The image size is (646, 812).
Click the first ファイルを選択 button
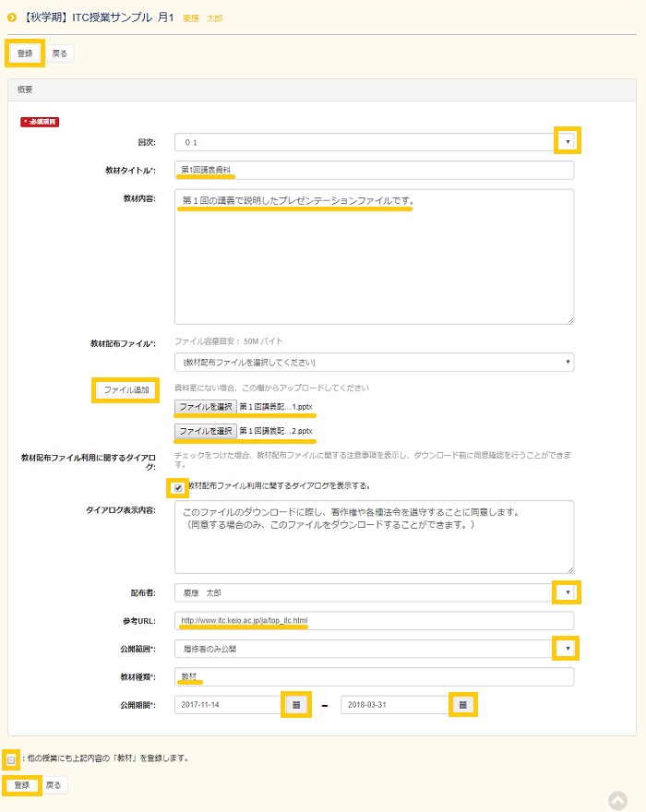[206, 406]
